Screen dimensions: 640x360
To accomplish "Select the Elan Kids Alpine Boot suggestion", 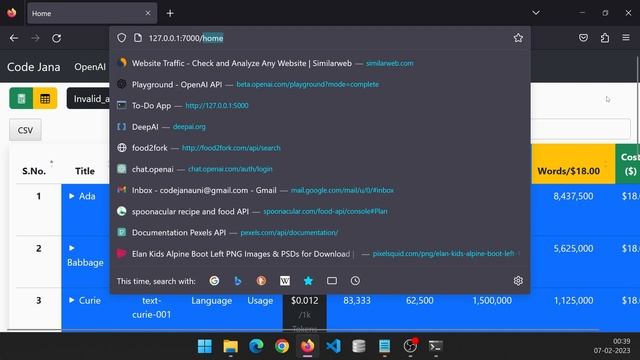I will point(320,254).
